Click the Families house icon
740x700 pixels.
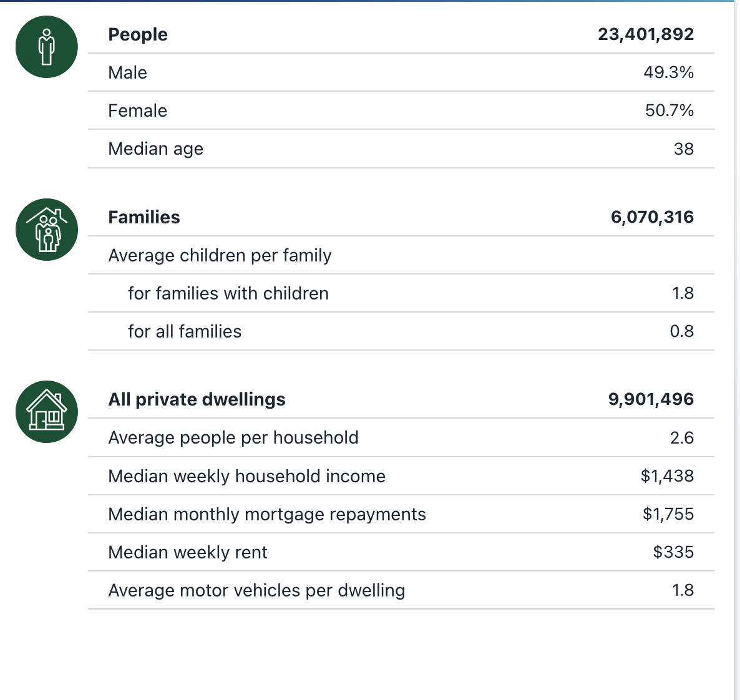pyautogui.click(x=47, y=230)
